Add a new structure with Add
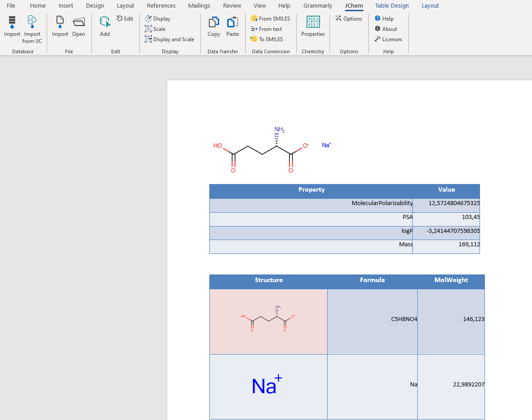Screen dimensions: 532x420 (104, 27)
